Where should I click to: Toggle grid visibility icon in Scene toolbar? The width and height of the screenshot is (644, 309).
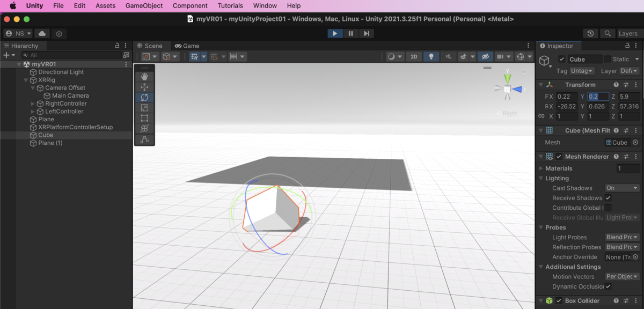pyautogui.click(x=194, y=56)
